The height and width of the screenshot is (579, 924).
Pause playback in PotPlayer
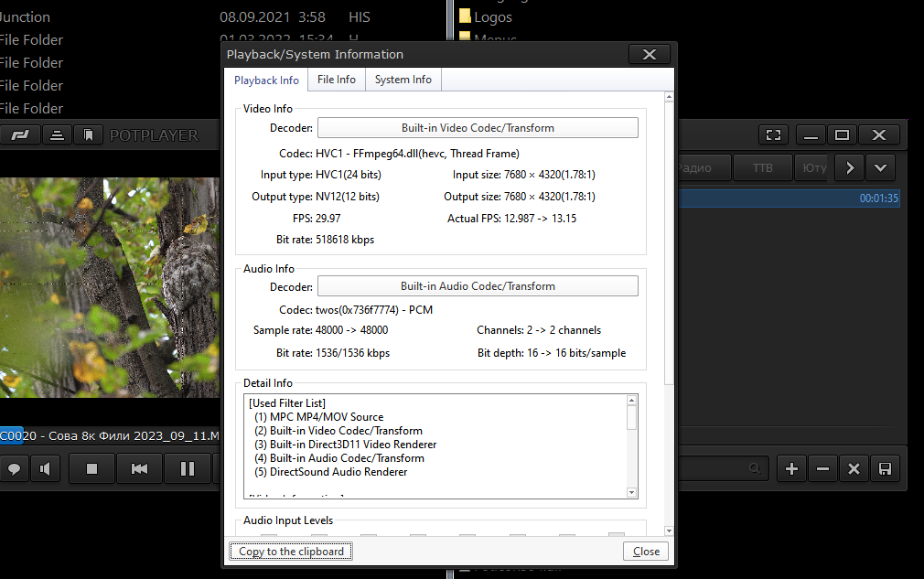188,469
